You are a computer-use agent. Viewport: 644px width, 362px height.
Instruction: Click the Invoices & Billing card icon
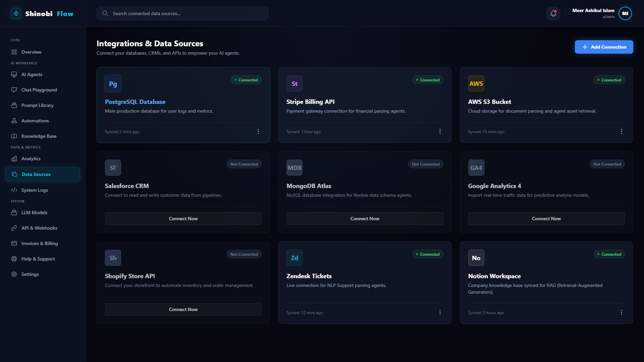pos(14,243)
